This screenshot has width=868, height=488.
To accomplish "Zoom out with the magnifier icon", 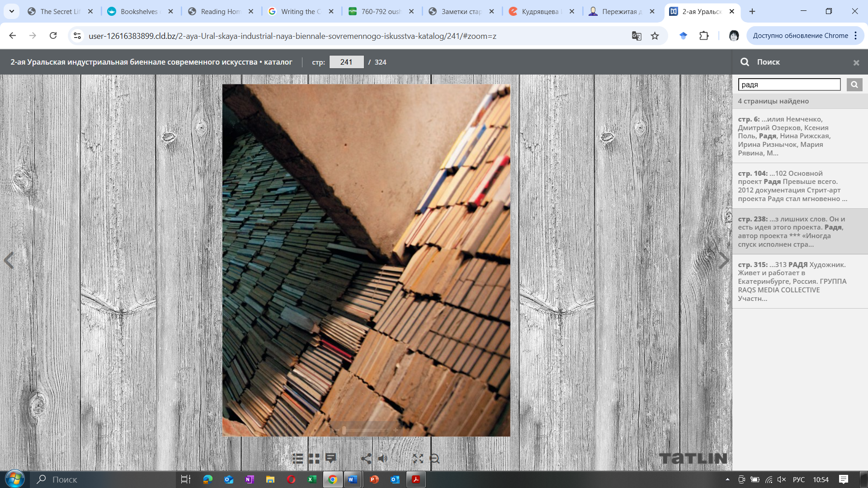I will [434, 459].
